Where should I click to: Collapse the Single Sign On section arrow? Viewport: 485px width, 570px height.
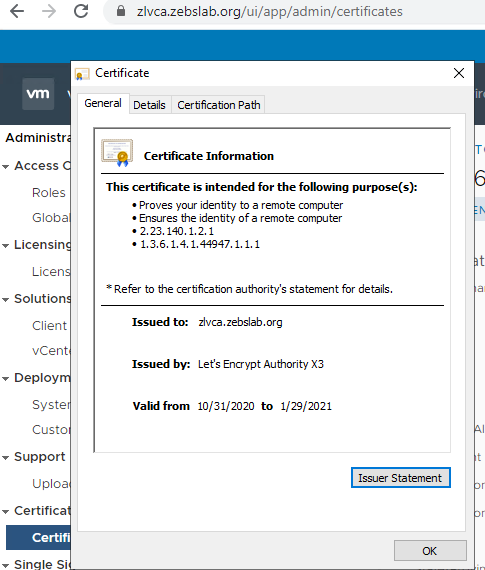5,565
